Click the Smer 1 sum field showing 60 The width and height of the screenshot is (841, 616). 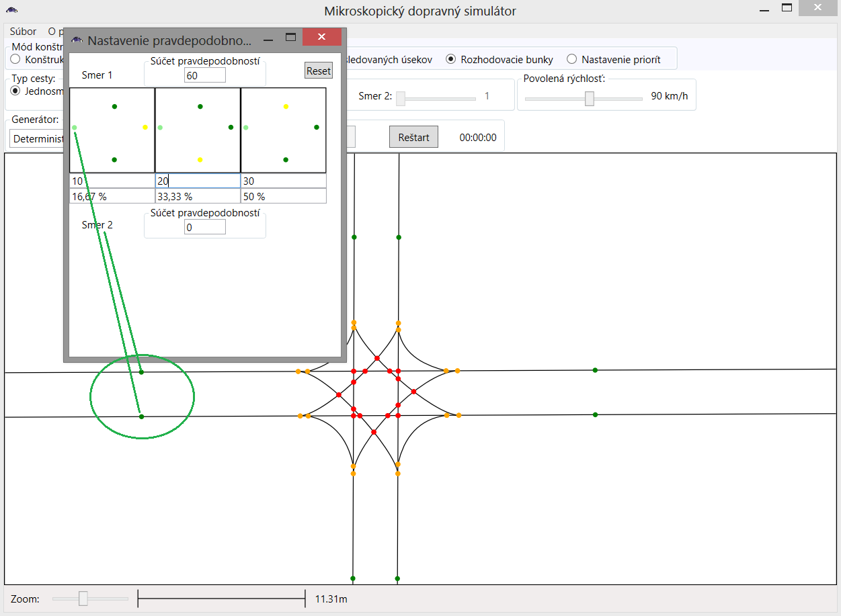[205, 75]
